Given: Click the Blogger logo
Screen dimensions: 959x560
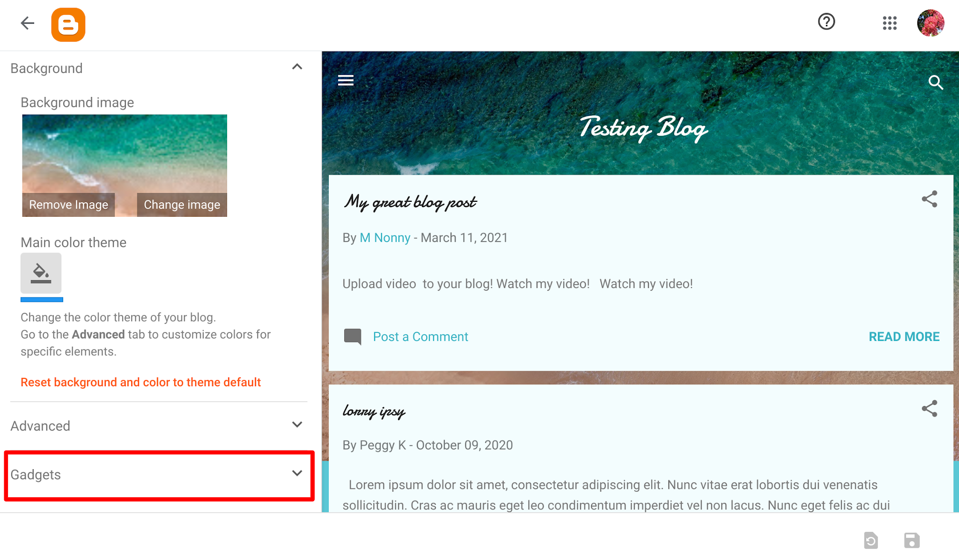Looking at the screenshot, I should click(x=68, y=24).
